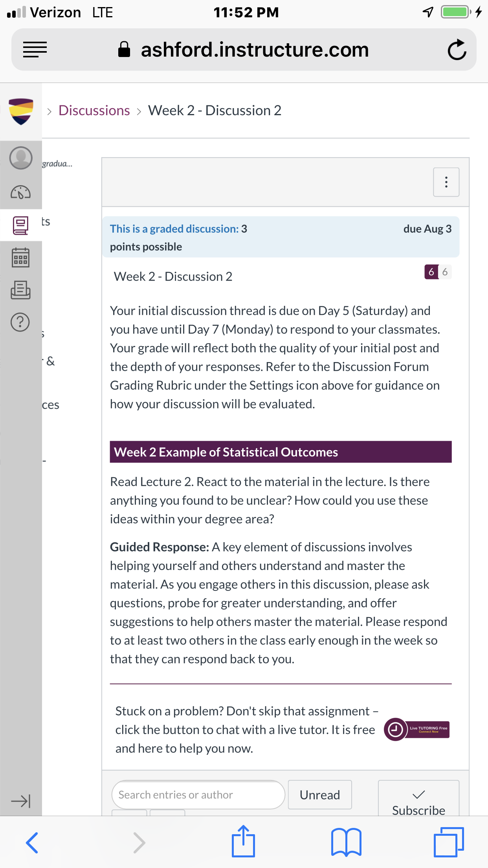Focus the Search entries or author field
488x868 pixels.
pos(198,795)
